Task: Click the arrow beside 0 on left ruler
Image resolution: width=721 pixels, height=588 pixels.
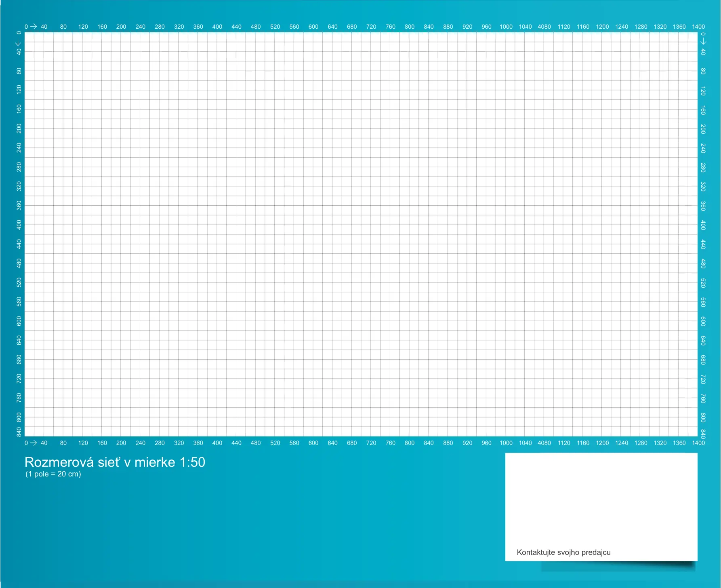Action: coord(19,42)
